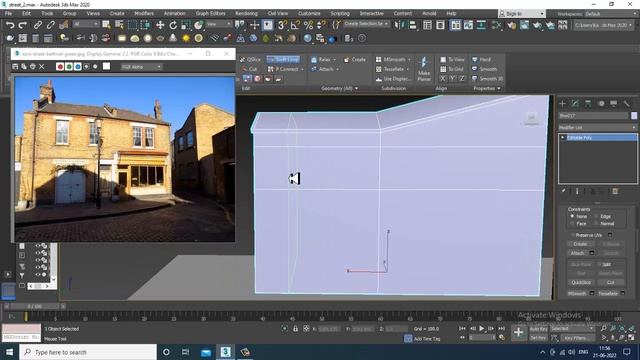Open the Create Selection Set dropdown
This screenshot has width=640, height=360.
click(367, 24)
